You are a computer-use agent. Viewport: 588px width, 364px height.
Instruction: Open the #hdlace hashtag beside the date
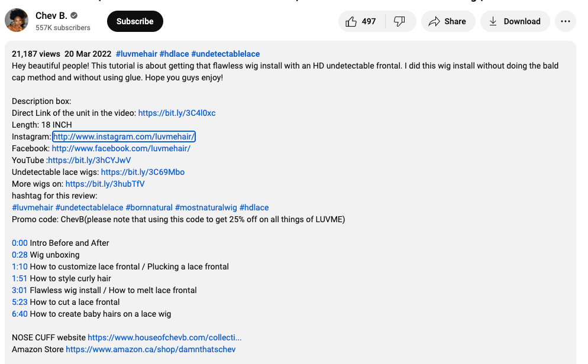click(174, 54)
